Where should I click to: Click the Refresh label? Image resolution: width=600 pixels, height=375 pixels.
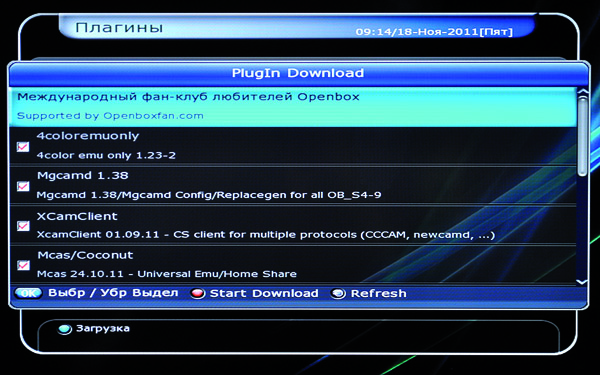[378, 293]
